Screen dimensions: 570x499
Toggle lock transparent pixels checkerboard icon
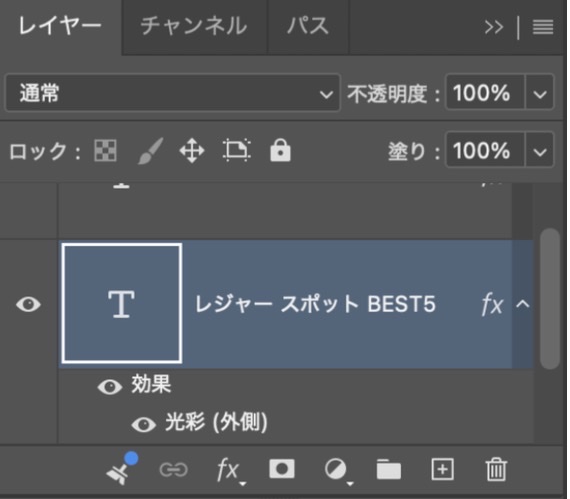click(105, 150)
